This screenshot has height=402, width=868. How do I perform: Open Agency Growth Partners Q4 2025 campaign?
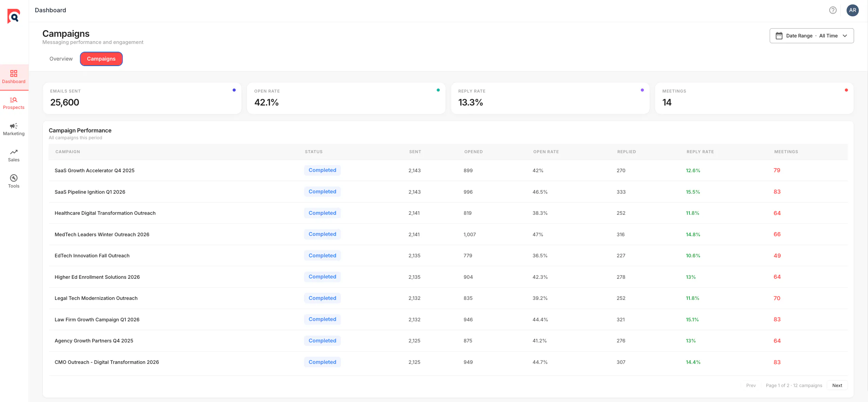point(94,341)
